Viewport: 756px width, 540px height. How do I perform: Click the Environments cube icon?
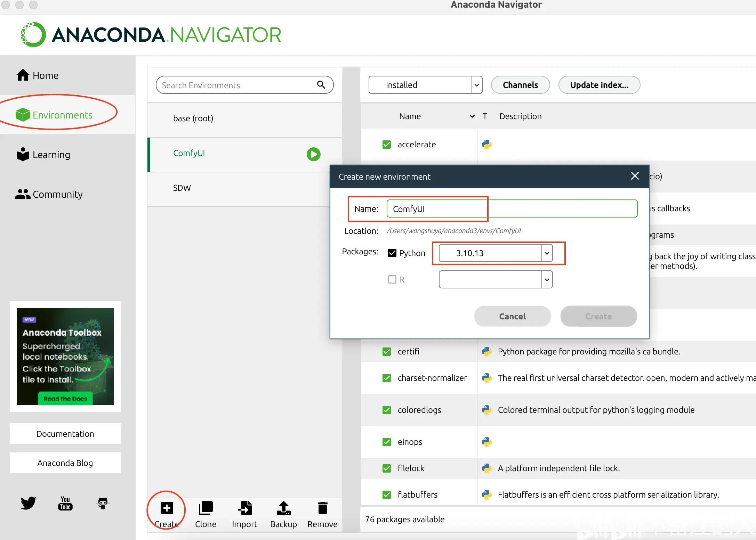23,115
